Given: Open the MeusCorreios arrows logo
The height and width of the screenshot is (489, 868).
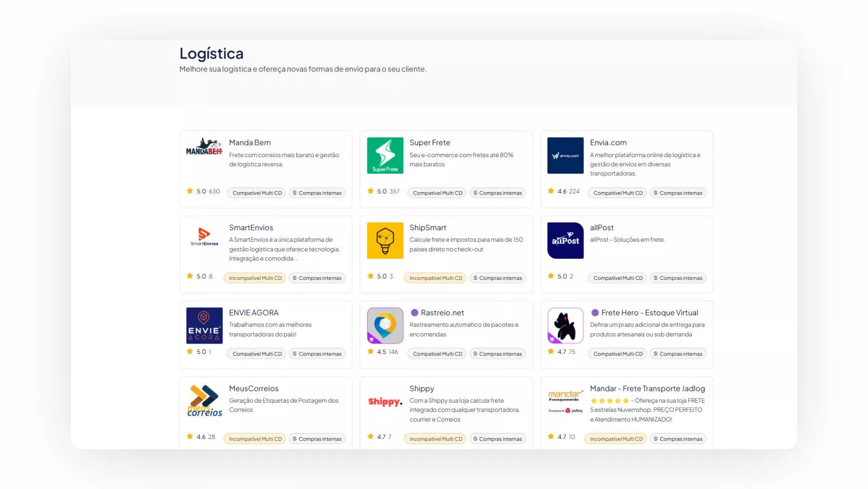Looking at the screenshot, I should tap(204, 401).
